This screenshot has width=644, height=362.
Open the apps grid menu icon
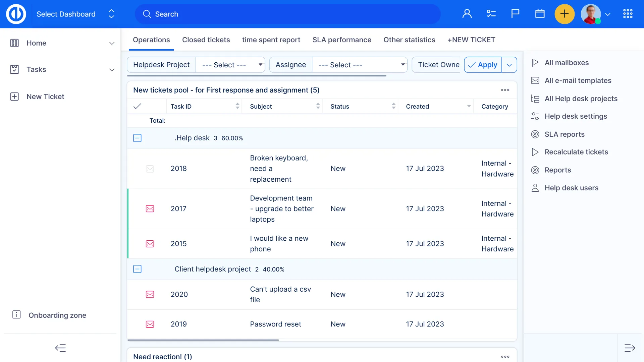tap(628, 14)
